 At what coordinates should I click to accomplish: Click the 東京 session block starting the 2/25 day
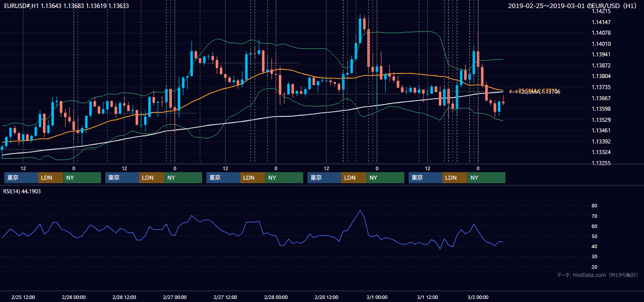point(21,178)
